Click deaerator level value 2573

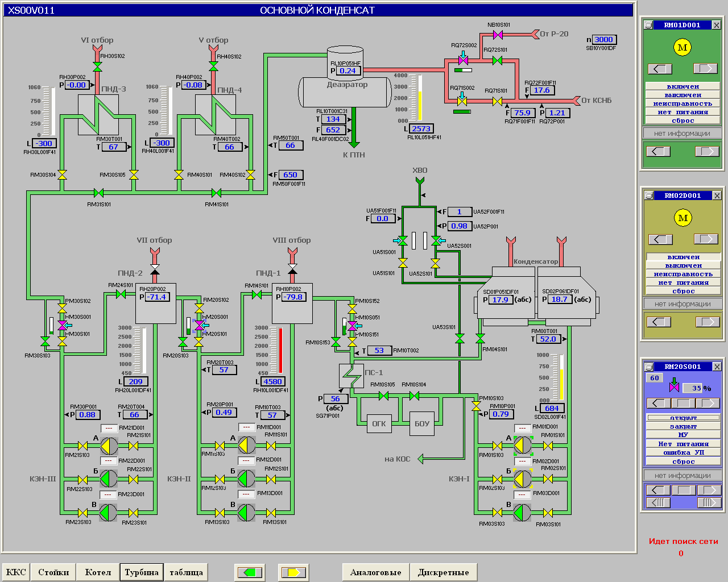pos(421,129)
